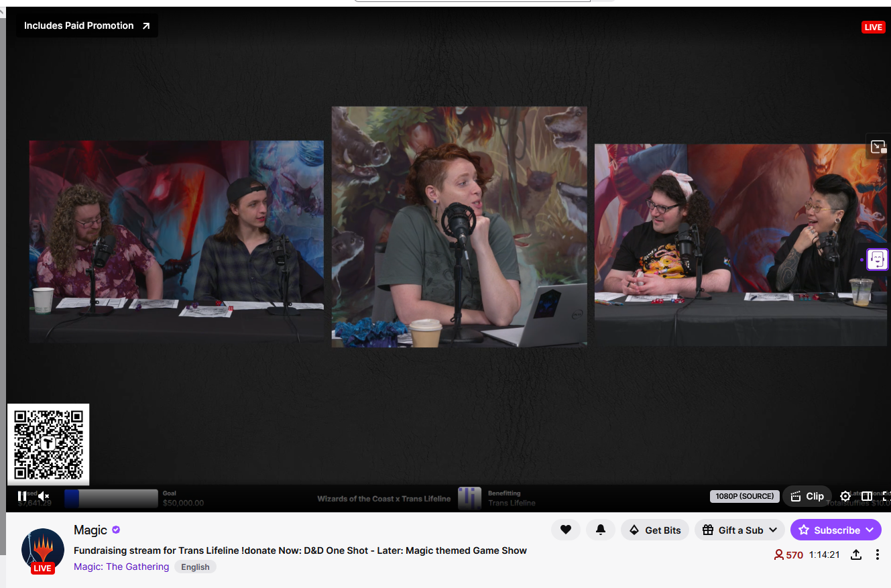Open the Includes Paid Promotion notice
The width and height of the screenshot is (891, 588).
pos(87,25)
